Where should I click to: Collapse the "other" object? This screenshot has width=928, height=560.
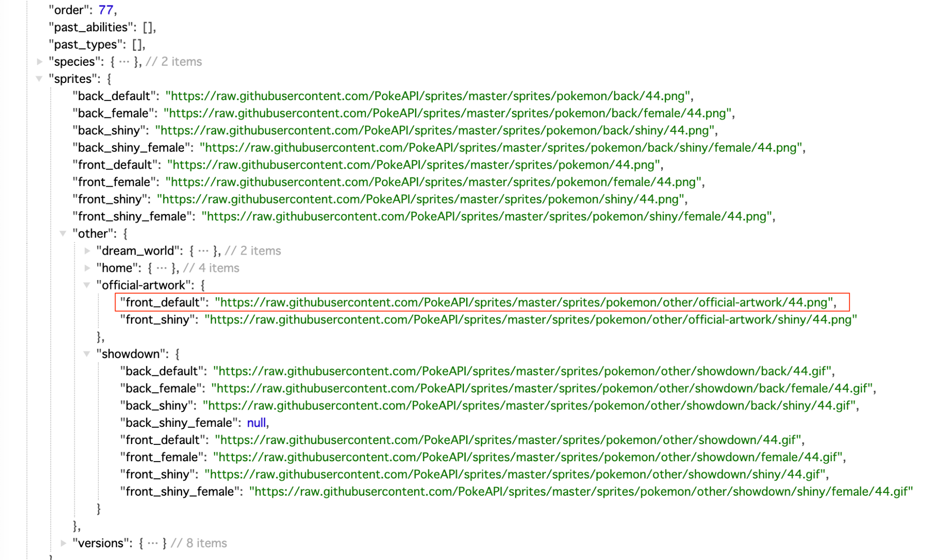pos(63,233)
